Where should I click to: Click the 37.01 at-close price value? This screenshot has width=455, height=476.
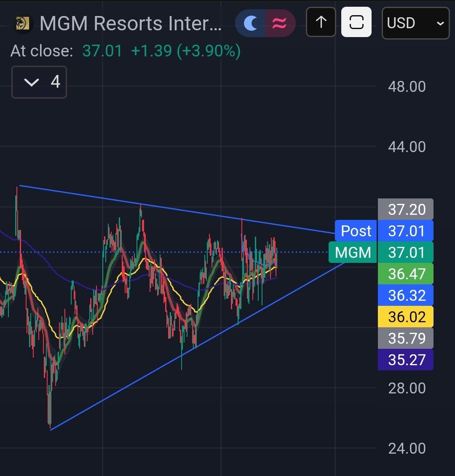pyautogui.click(x=102, y=51)
